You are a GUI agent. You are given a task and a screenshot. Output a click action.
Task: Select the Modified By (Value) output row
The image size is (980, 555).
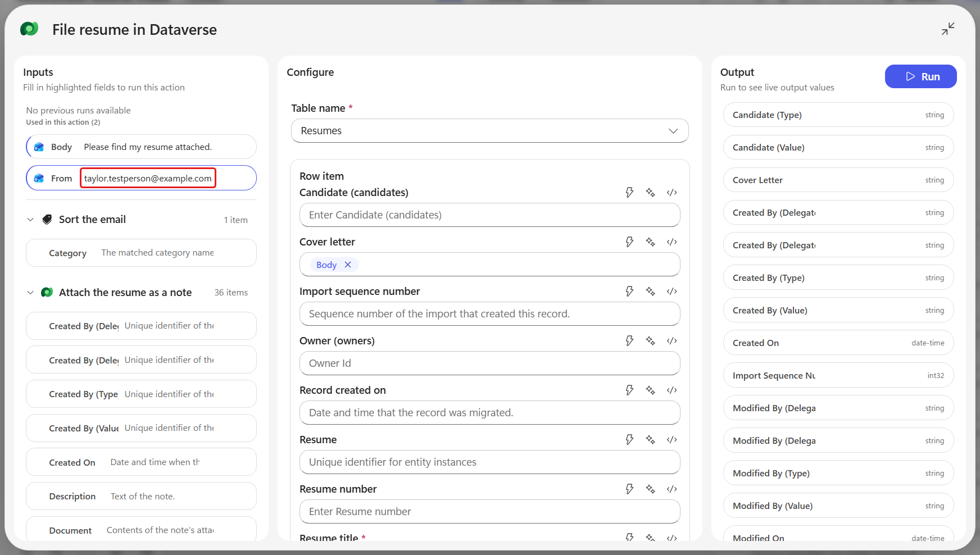[x=838, y=506]
